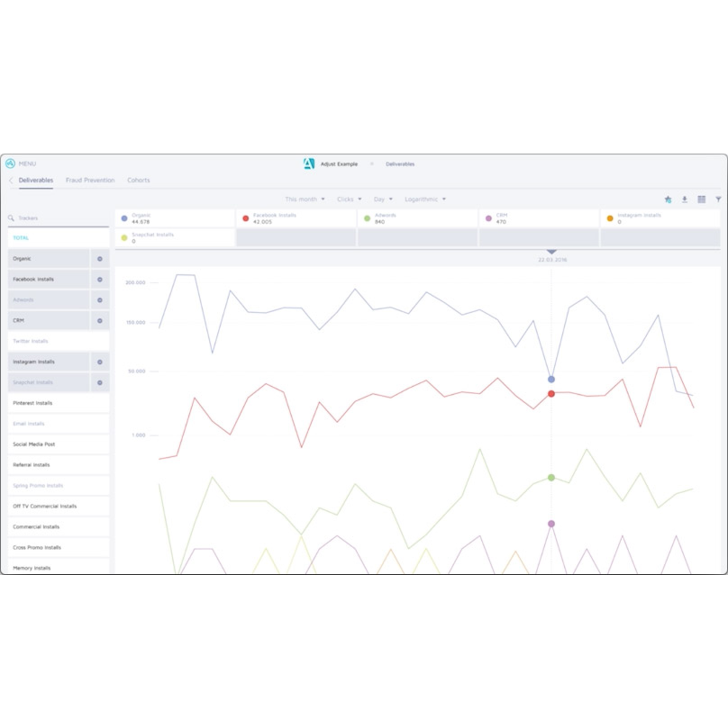Screen dimensions: 728x728
Task: Toggle the round button beside Instagram Installs
Action: click(100, 362)
